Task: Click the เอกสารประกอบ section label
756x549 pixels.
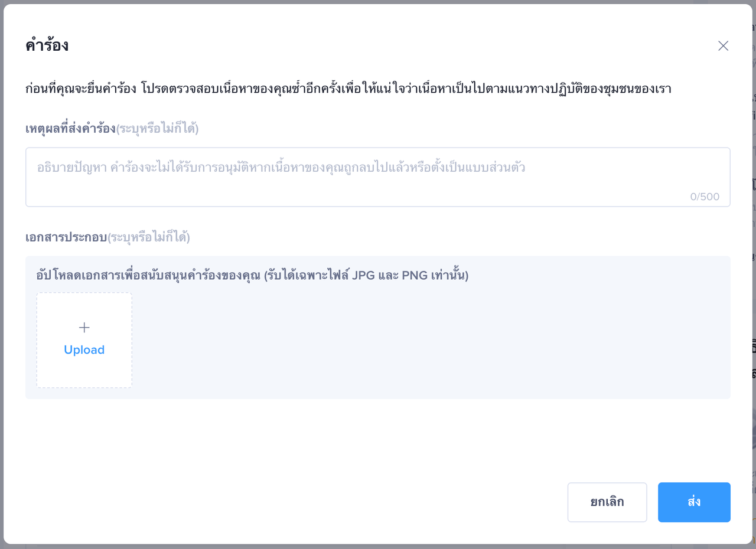Action: [66, 237]
